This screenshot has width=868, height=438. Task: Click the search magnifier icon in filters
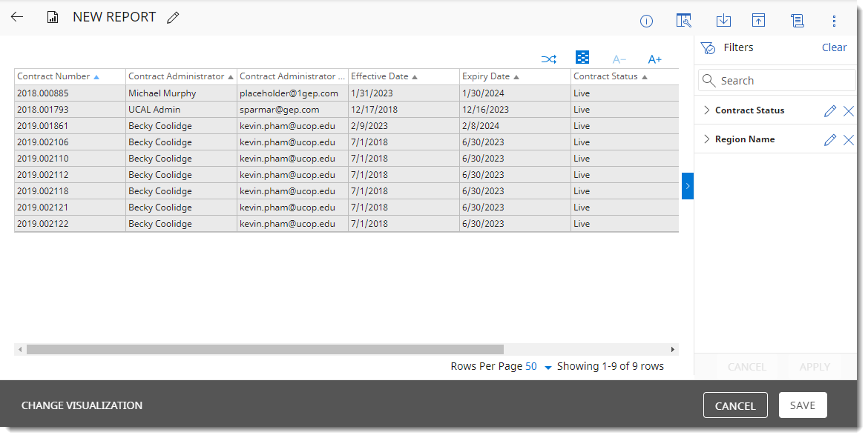708,81
